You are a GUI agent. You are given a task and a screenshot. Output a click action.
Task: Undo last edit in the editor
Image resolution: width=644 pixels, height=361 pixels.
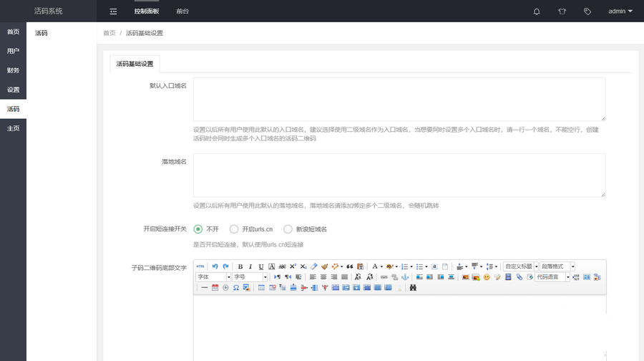pyautogui.click(x=215, y=266)
